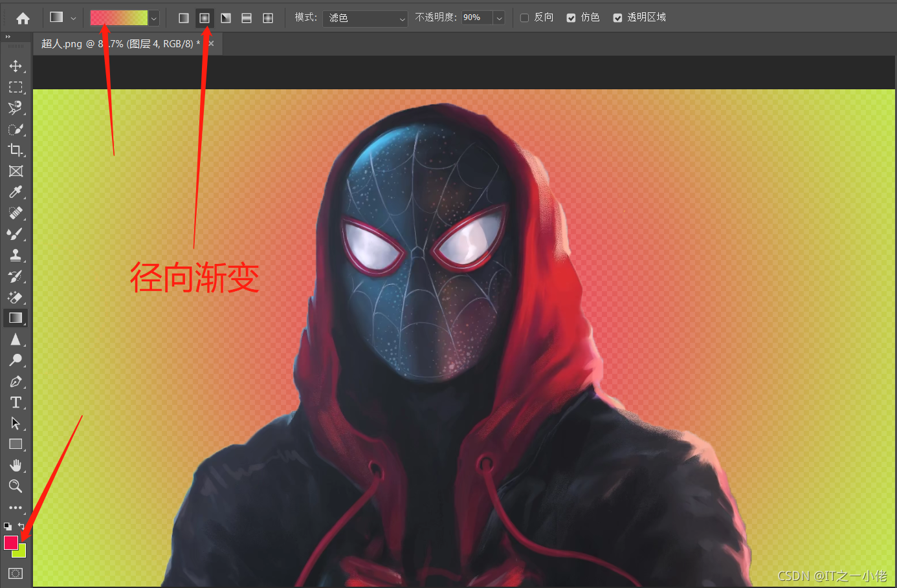Select the Hand tool
This screenshot has height=588, width=897.
tap(16, 465)
